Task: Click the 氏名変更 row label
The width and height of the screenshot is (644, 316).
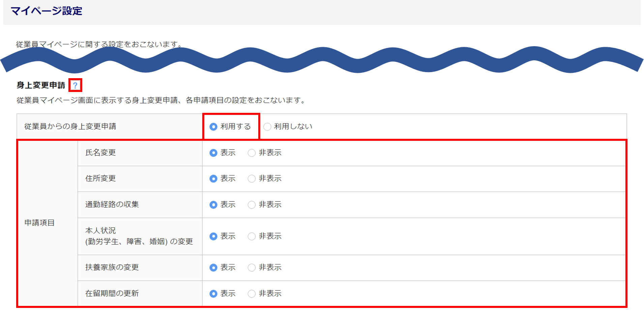Action: coord(100,153)
